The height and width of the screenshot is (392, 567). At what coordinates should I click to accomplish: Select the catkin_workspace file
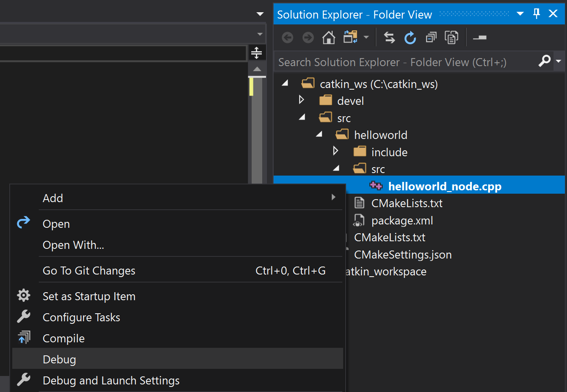386,272
